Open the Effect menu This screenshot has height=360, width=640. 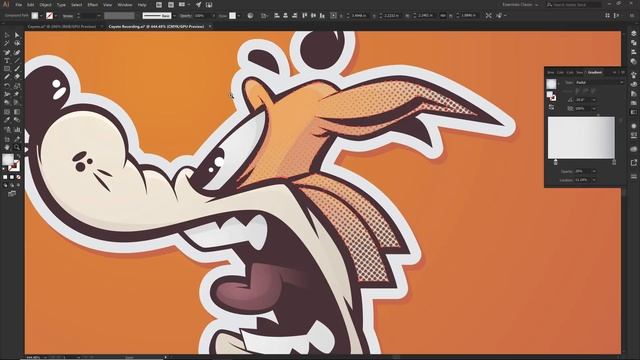[93, 5]
